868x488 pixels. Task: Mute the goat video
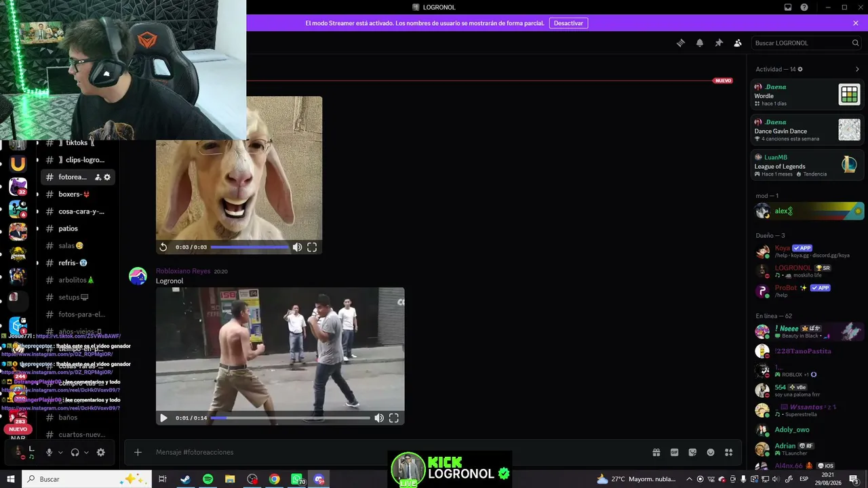pyautogui.click(x=297, y=247)
